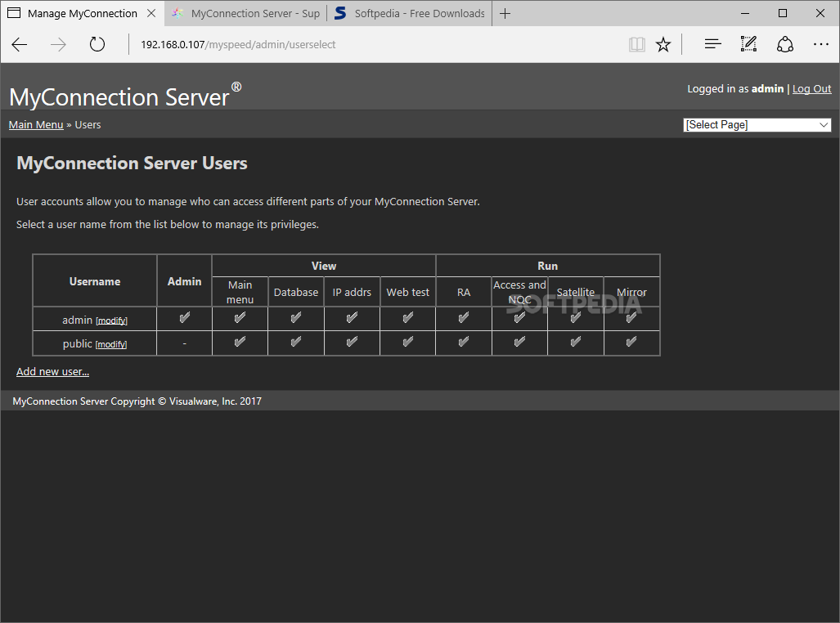
Task: Click the Database column header
Action: [x=296, y=292]
